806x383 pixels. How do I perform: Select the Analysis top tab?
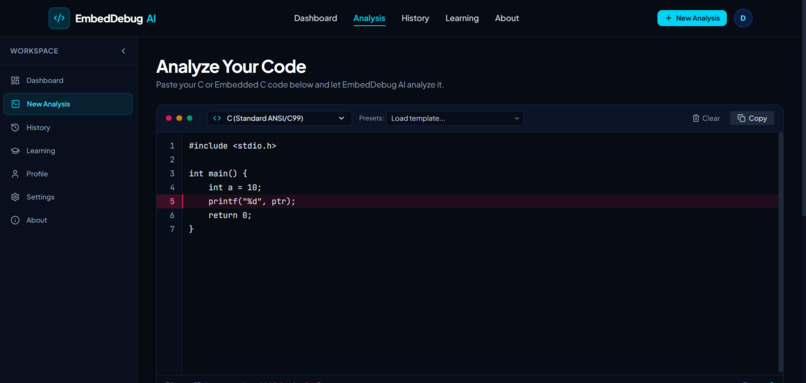point(369,18)
